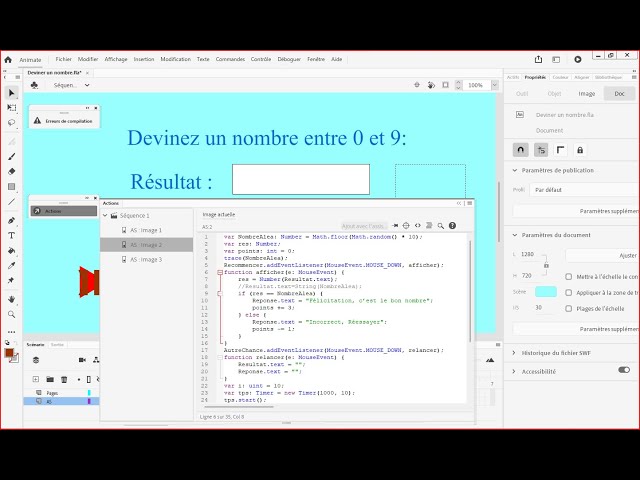This screenshot has width=640, height=480.
Task: Toggle the rulers corner button
Action: point(560,150)
